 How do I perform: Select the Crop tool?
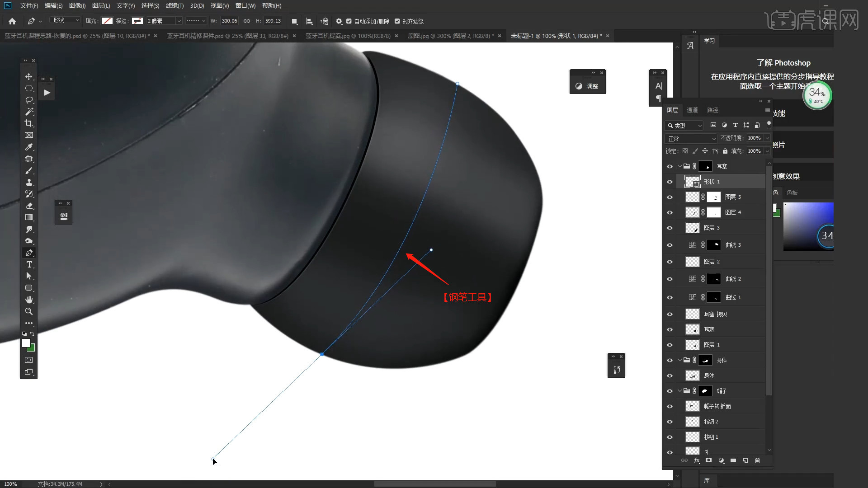tap(29, 123)
